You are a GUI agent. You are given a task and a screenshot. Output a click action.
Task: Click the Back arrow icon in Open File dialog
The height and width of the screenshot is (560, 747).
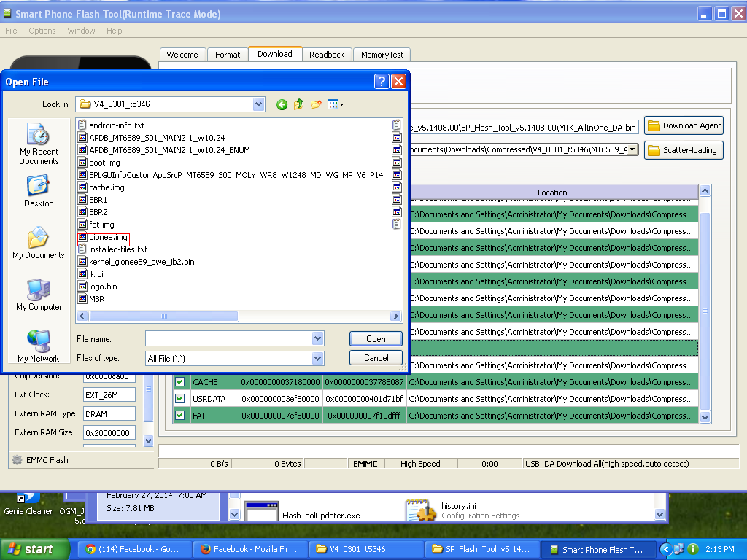[x=282, y=105]
